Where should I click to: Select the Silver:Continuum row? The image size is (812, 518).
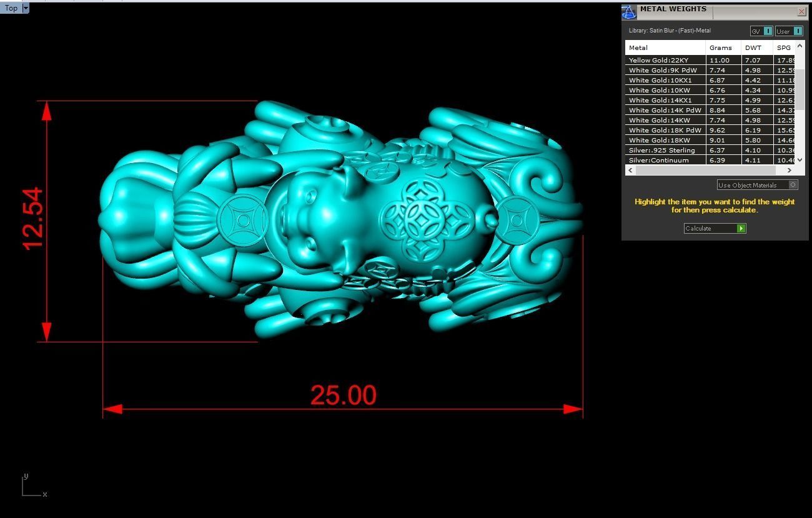tap(710, 160)
